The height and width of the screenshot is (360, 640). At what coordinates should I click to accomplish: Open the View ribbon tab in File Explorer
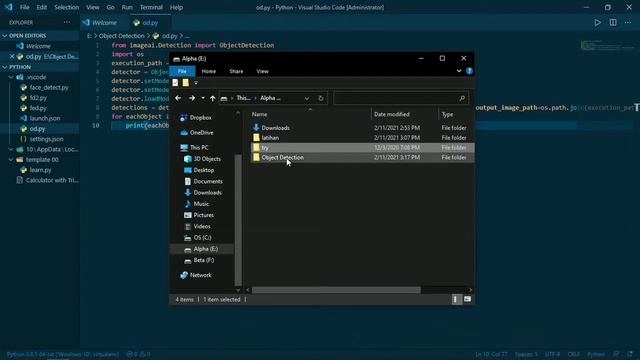(262, 71)
